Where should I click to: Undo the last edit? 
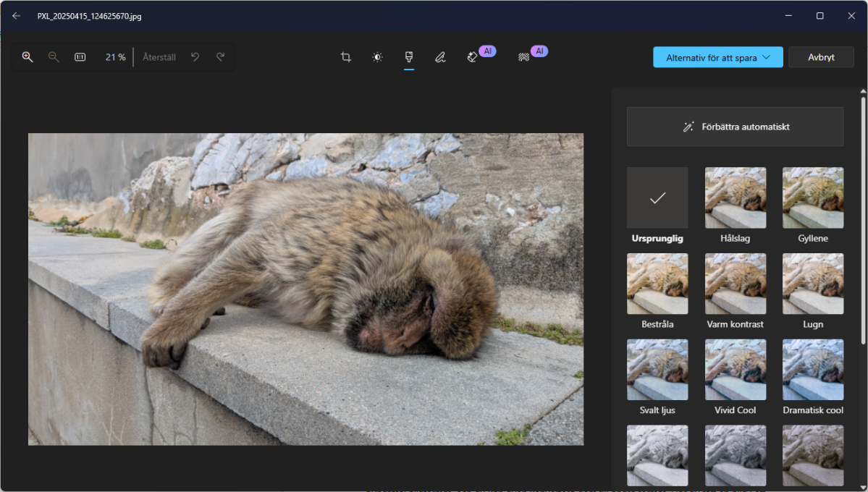(x=195, y=56)
